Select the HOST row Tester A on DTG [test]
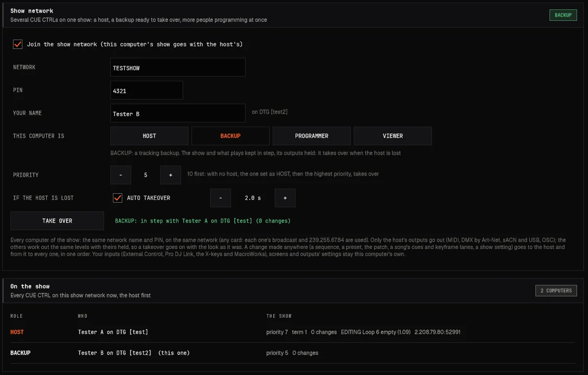The width and height of the screenshot is (588, 375). 292,332
